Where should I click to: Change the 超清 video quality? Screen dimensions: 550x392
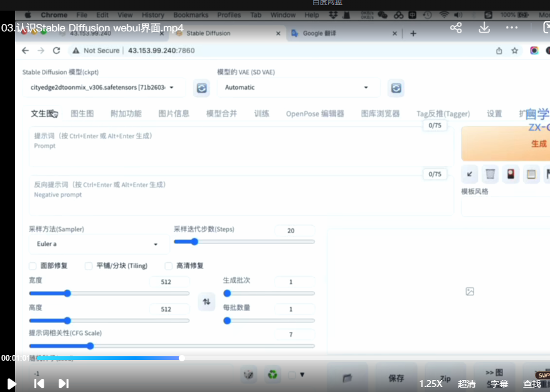pyautogui.click(x=467, y=384)
